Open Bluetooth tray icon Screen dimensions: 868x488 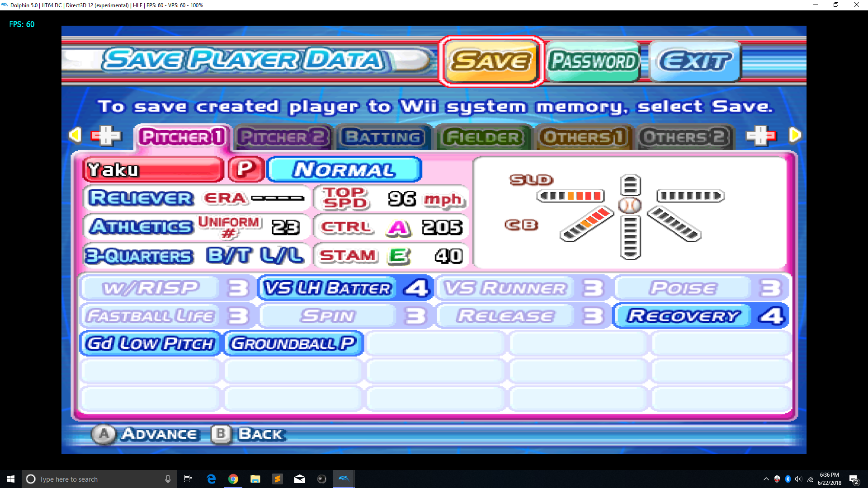click(788, 479)
